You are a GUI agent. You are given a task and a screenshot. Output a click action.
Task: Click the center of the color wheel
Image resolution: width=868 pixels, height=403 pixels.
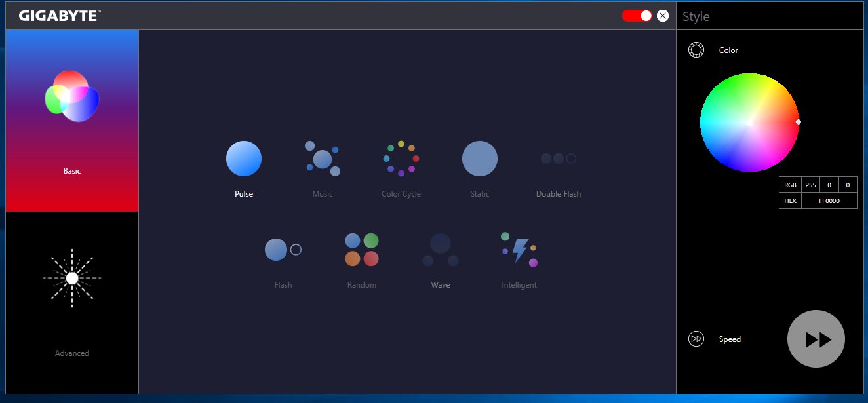(x=749, y=123)
